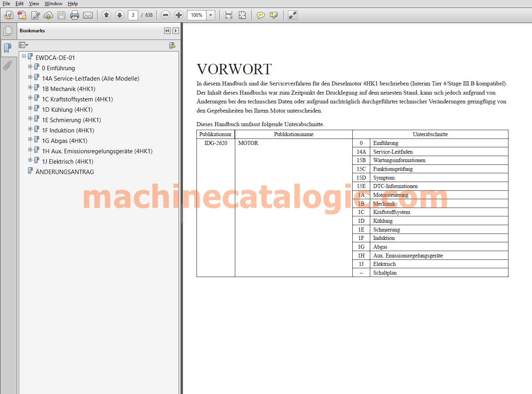Image resolution: width=532 pixels, height=394 pixels.
Task: Expand the 1C Kraftstoffsystem bookmark
Action: coord(30,98)
